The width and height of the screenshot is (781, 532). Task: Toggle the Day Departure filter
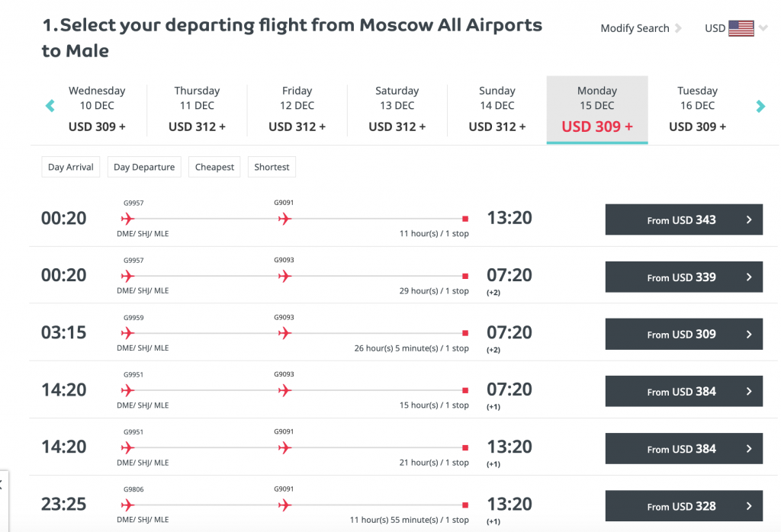point(144,167)
